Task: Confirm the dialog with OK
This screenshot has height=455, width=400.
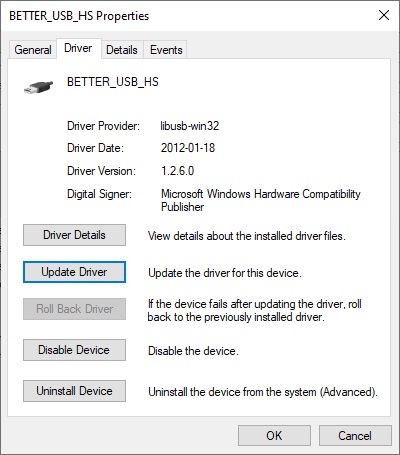Action: click(274, 435)
